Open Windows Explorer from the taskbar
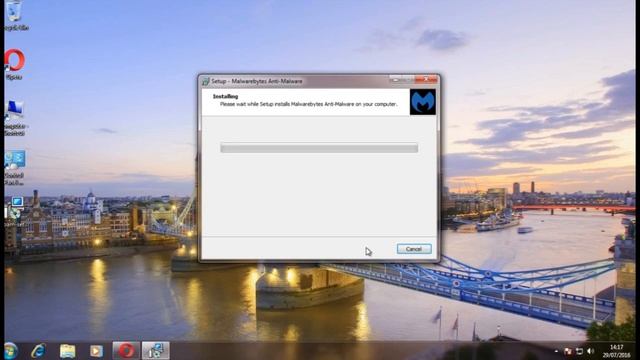This screenshot has height=360, width=640. 67,351
